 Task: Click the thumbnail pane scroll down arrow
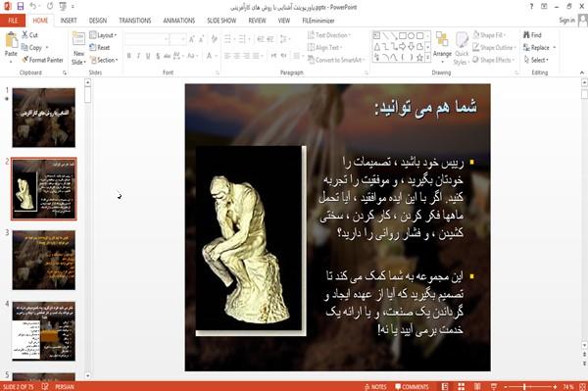88,375
